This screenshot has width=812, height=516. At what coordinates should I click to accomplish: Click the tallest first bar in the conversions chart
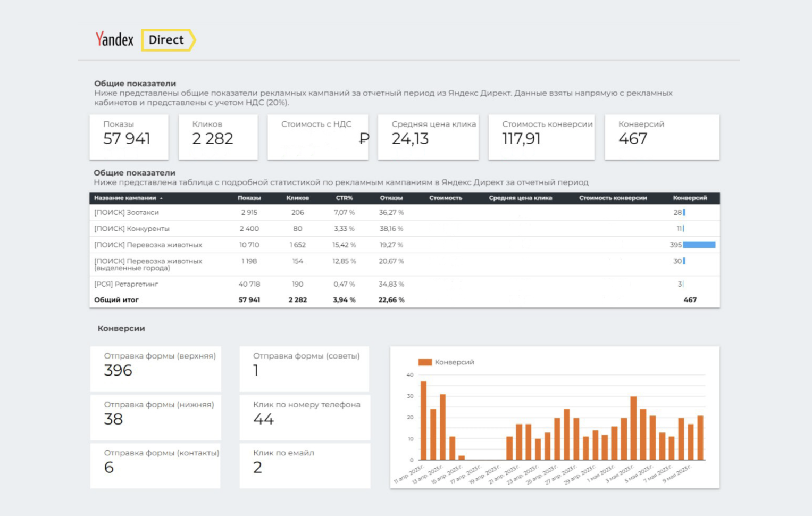(423, 420)
